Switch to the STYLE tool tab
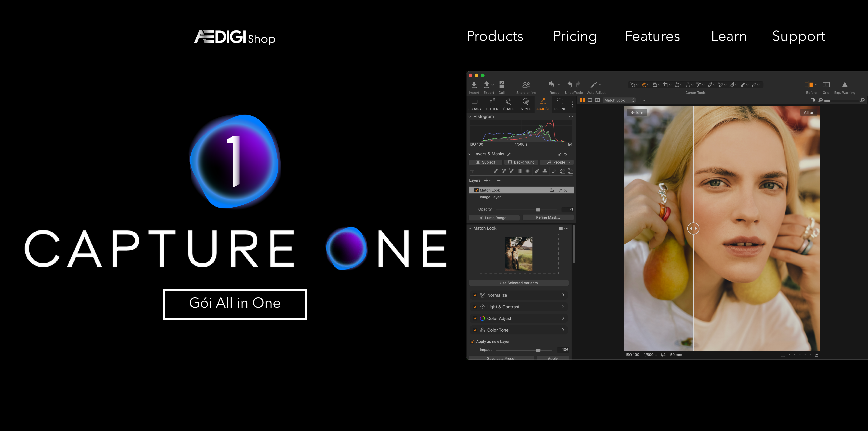Viewport: 868px width, 431px height. pyautogui.click(x=526, y=104)
